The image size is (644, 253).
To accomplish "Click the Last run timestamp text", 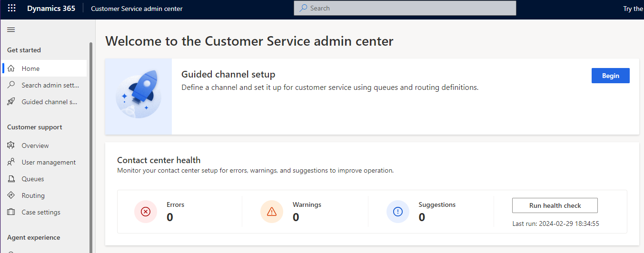I will click(555, 224).
